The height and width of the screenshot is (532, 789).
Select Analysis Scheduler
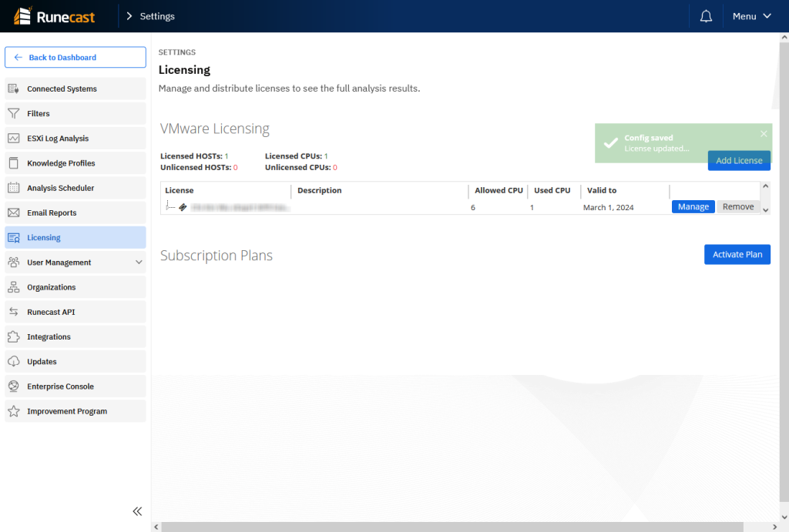[x=76, y=188]
